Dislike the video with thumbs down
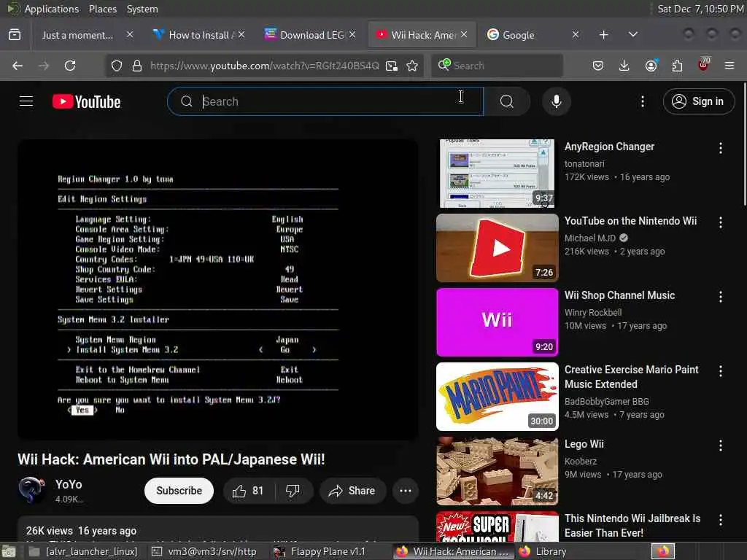 pos(293,491)
